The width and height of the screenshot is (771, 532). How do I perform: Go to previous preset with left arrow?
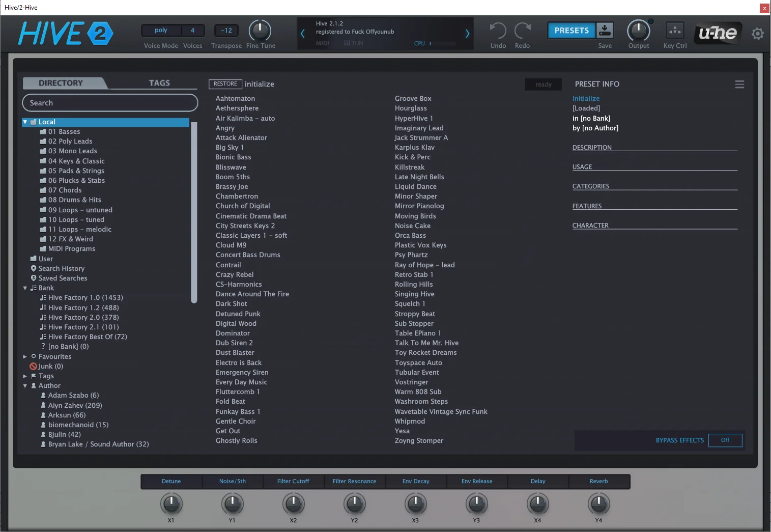302,34
